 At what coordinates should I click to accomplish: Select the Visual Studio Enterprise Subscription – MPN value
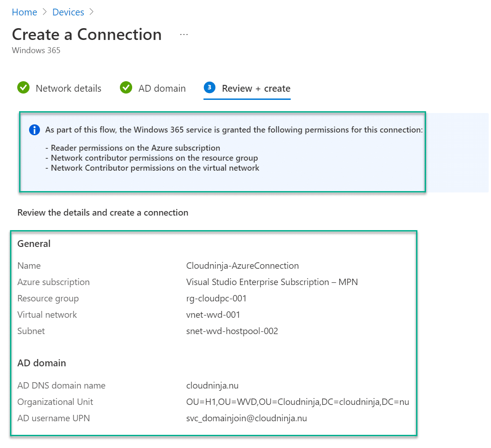pos(272,282)
